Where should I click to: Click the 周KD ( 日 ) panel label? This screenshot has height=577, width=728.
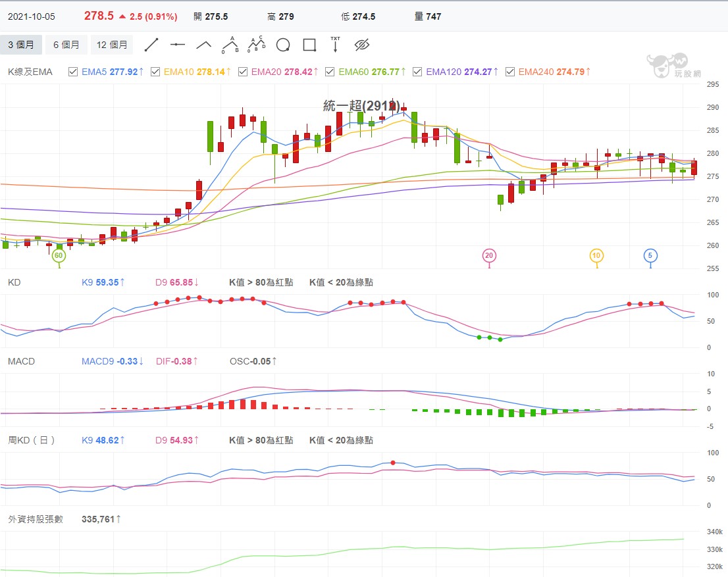pyautogui.click(x=31, y=440)
